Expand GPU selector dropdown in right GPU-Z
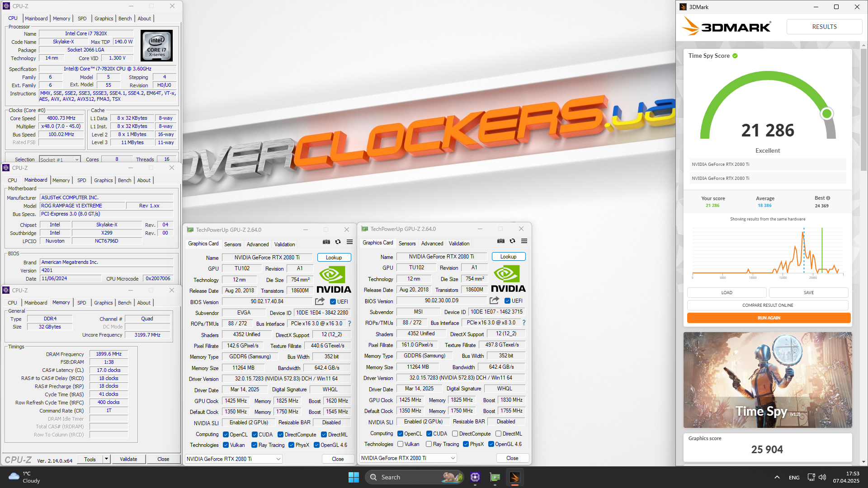Screen dimensions: 868x488 pyautogui.click(x=453, y=458)
